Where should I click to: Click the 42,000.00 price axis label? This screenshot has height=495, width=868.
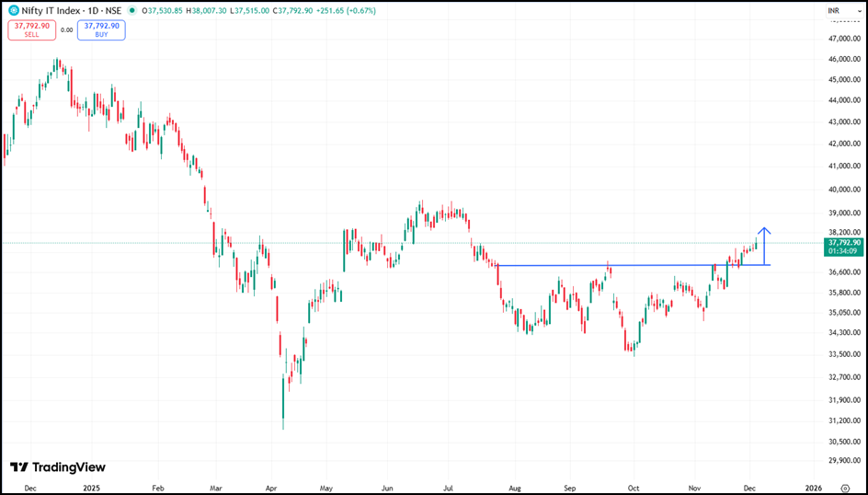[x=844, y=144]
